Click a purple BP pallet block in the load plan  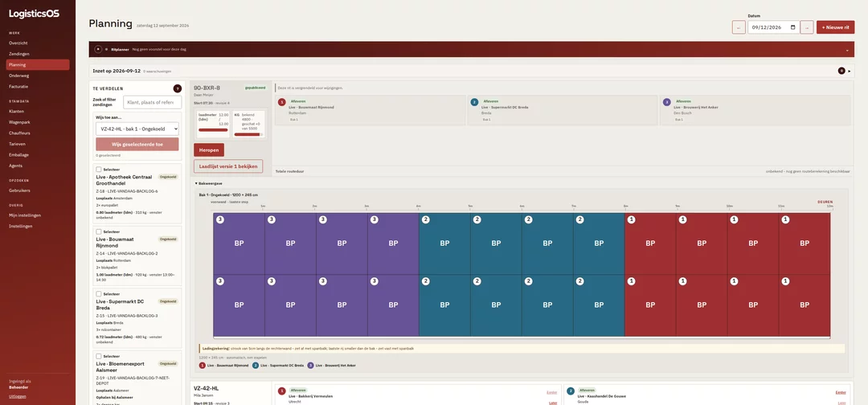tap(240, 243)
